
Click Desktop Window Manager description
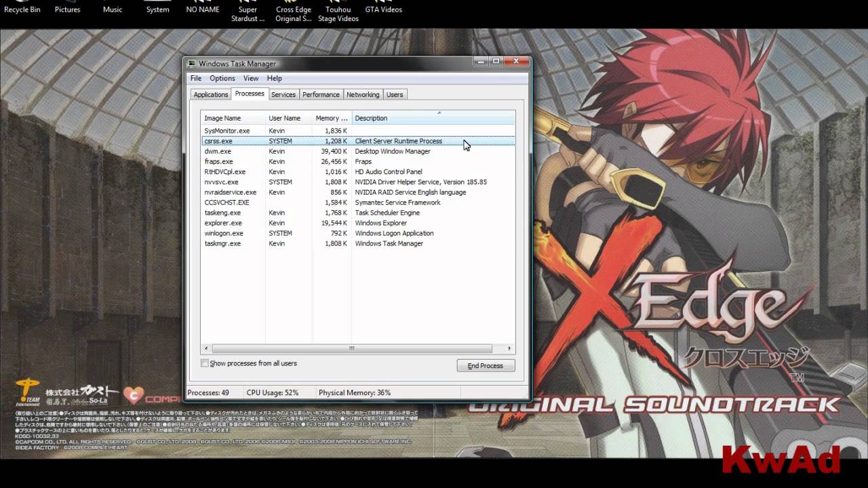[393, 151]
